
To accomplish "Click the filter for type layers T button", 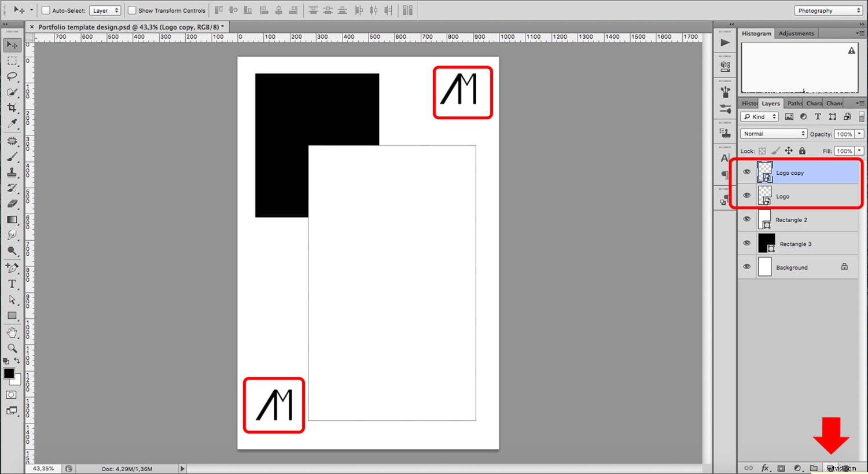I will [x=818, y=116].
